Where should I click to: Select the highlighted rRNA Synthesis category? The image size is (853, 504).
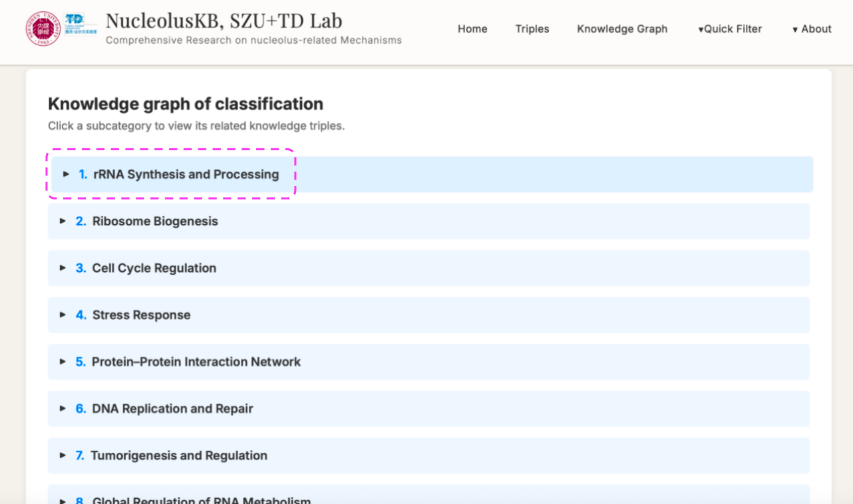[x=185, y=174]
